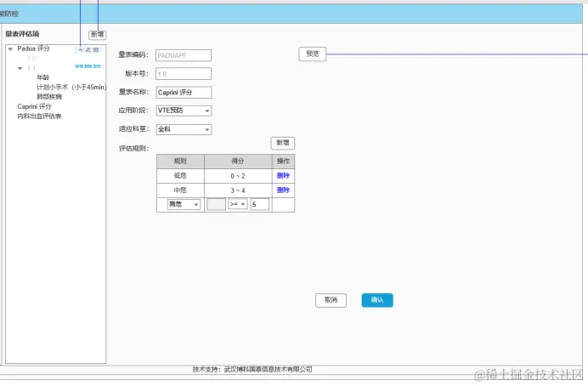Image resolution: width=588 pixels, height=386 pixels.
Task: Delete the 中危 rule row
Action: [x=283, y=190]
